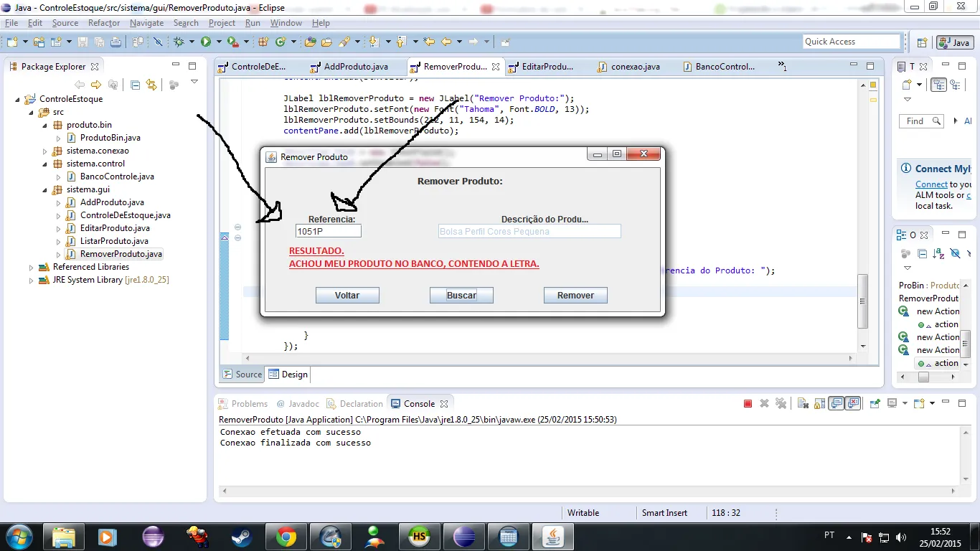Click the editor's vertical scrollbar thumb
This screenshot has width=980, height=551.
point(864,301)
